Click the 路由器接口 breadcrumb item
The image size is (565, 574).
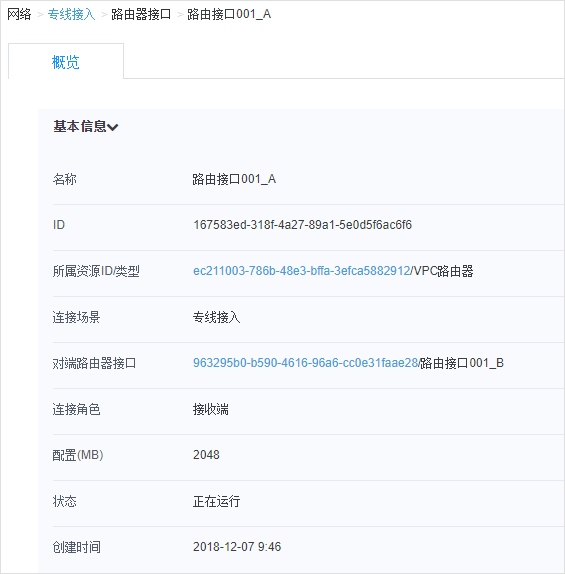tap(141, 14)
